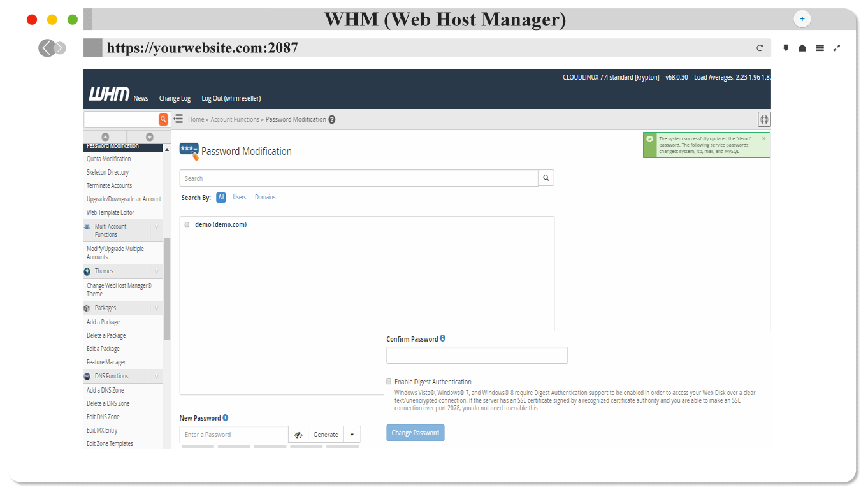868x490 pixels.
Task: Open Terminate Accounts in sidebar
Action: (x=110, y=186)
